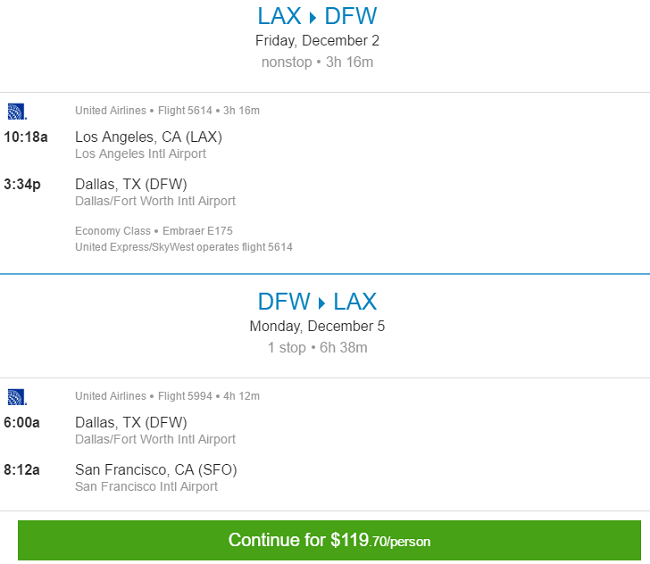Click the United Airlines logo for flight 5994
Viewport: 650px width, 564px height.
click(16, 396)
